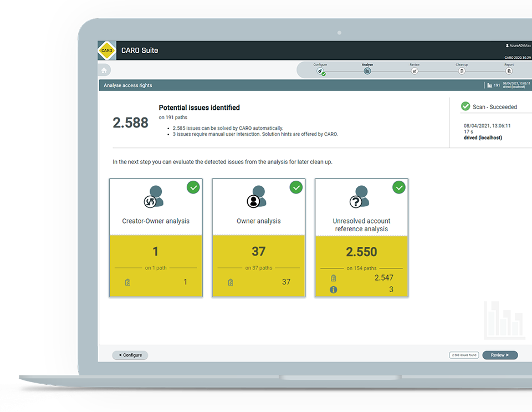Click the 2.588 issues found badge
Viewport: 532px width, 412px height.
click(x=464, y=355)
